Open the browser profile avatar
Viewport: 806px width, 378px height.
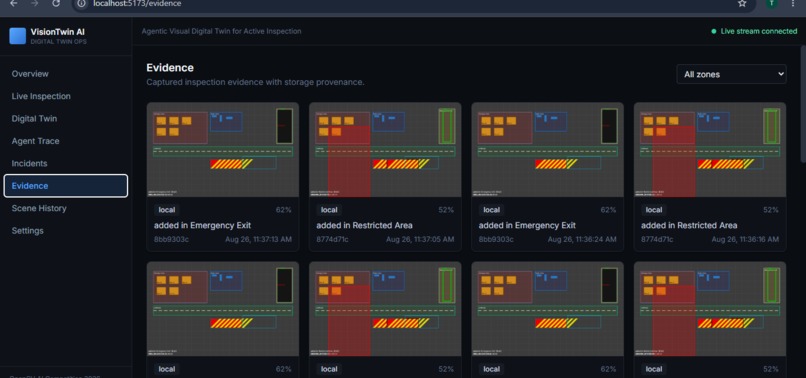[x=771, y=4]
